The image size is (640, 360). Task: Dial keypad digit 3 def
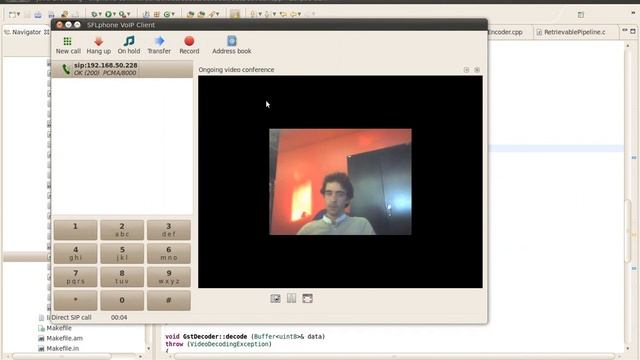coord(169,230)
